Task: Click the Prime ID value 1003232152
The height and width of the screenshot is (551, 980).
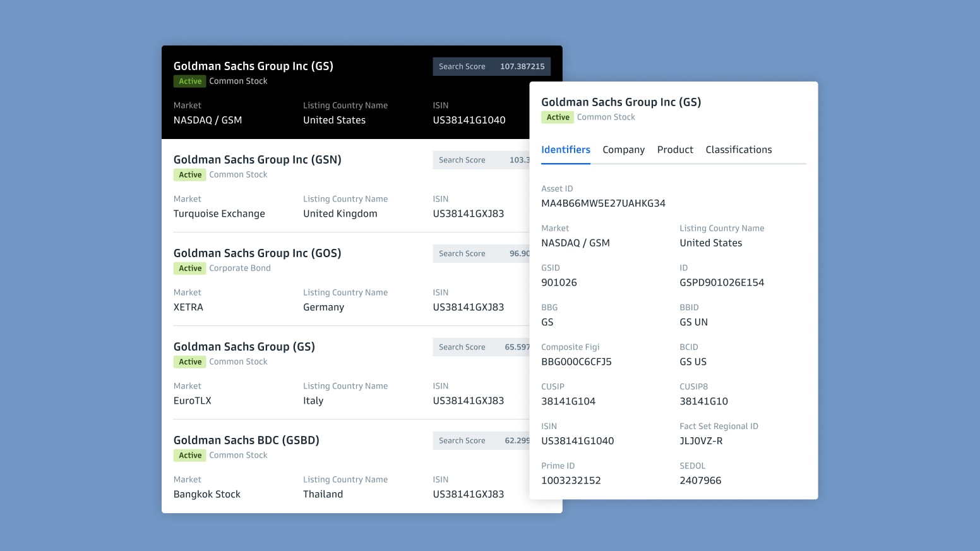Action: pos(571,481)
